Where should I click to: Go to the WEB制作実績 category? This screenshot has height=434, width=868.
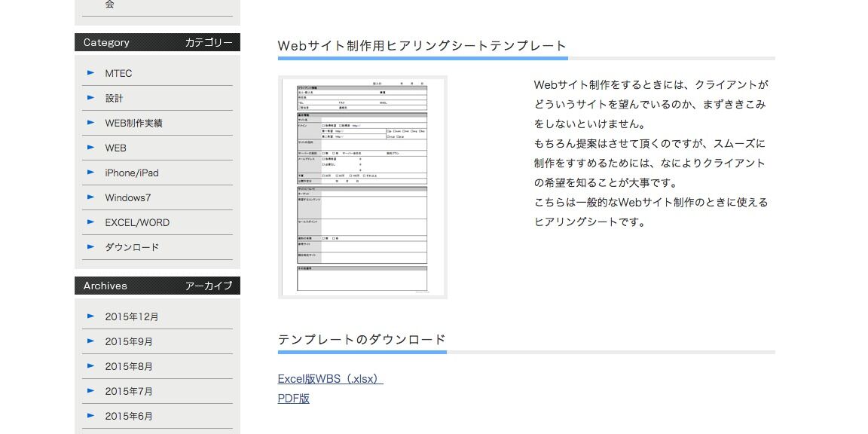pyautogui.click(x=133, y=123)
